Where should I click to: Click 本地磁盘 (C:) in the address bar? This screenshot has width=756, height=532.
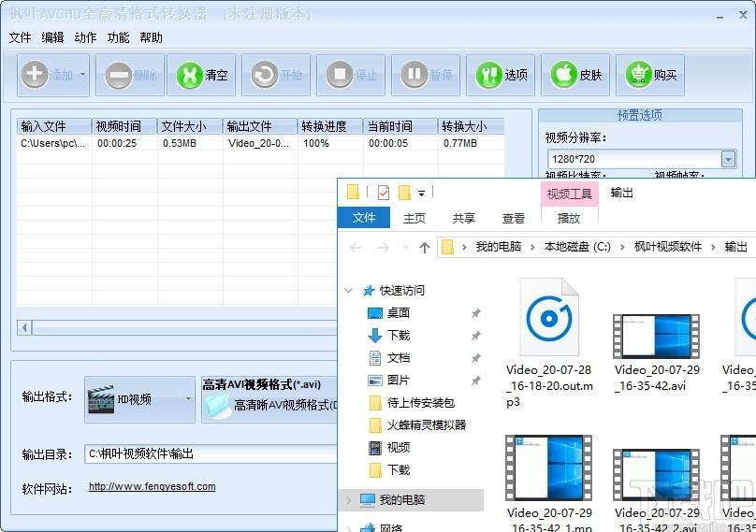pos(577,247)
